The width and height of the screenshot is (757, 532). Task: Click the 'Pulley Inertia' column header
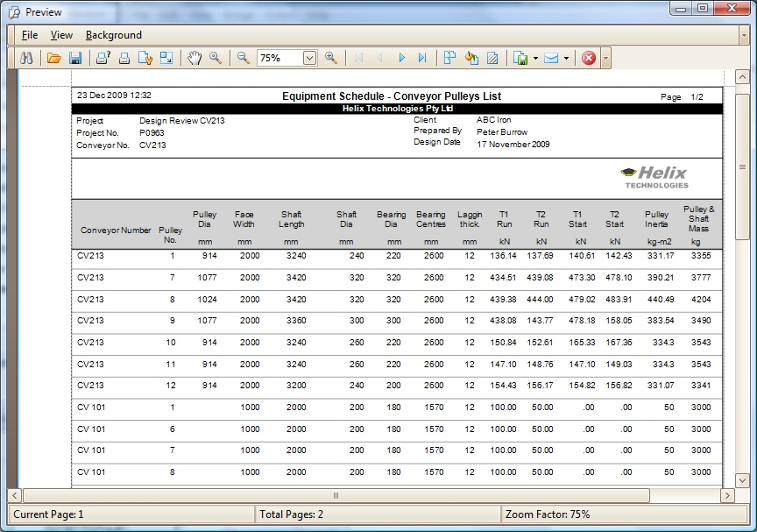coord(656,219)
